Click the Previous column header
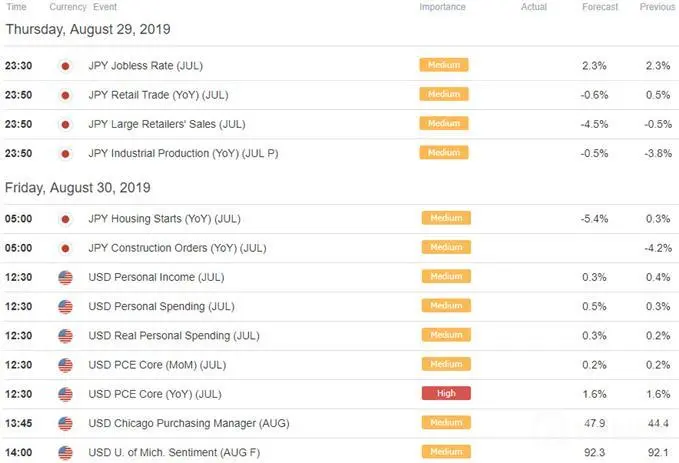Viewport: 679px width, 463px height. pyautogui.click(x=657, y=7)
